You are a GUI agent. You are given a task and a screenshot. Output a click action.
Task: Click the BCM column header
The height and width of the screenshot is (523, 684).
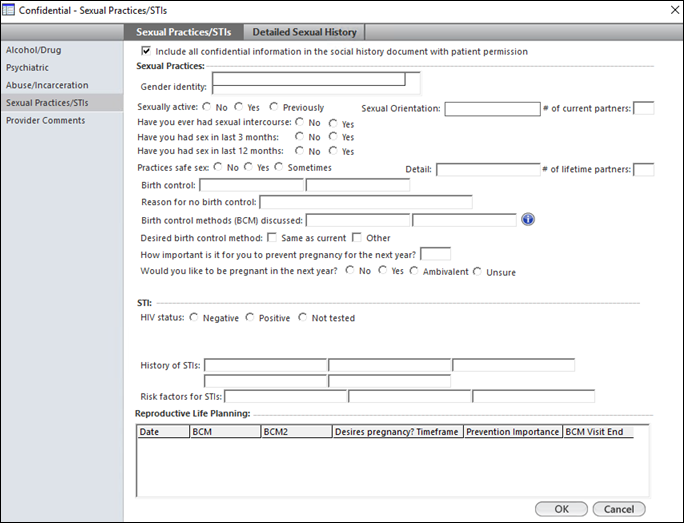click(x=226, y=432)
